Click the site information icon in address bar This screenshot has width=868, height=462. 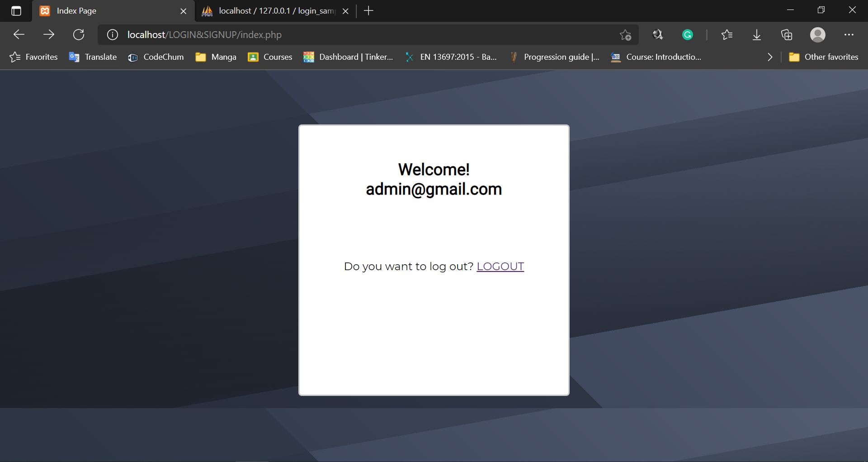coord(112,34)
